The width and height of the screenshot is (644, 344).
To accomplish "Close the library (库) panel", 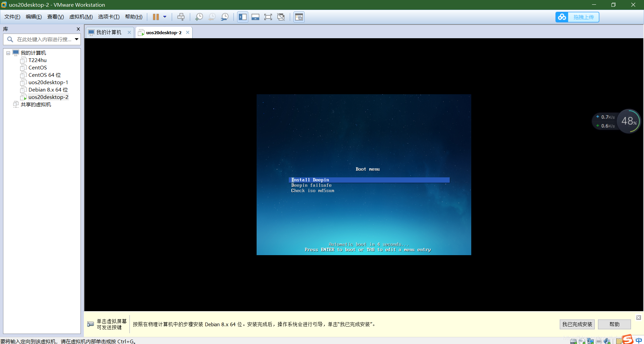I will pos(78,29).
